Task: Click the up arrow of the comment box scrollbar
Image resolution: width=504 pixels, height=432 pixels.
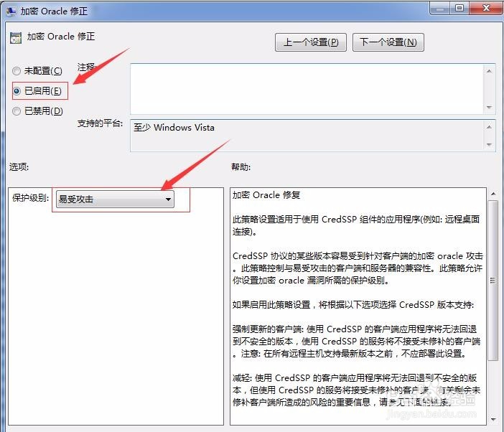Action: [x=489, y=71]
